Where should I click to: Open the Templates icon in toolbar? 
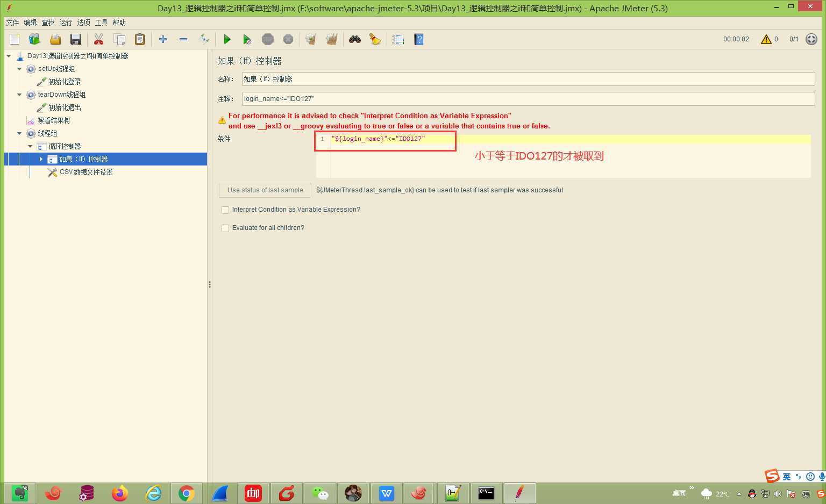pyautogui.click(x=35, y=39)
